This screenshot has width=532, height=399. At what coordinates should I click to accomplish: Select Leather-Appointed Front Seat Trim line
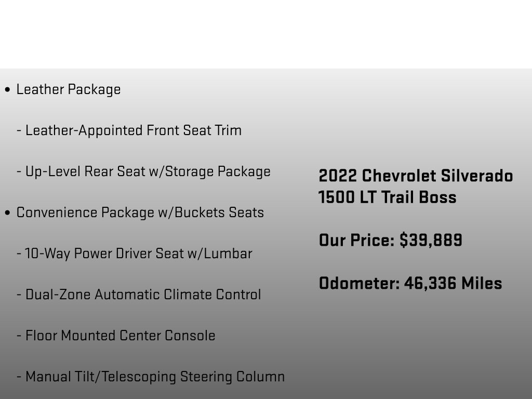129,130
